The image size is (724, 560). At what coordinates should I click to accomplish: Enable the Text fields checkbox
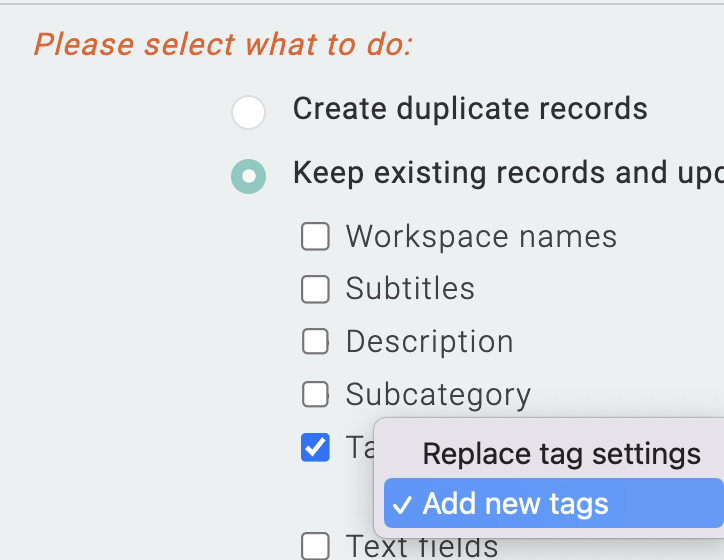click(316, 546)
